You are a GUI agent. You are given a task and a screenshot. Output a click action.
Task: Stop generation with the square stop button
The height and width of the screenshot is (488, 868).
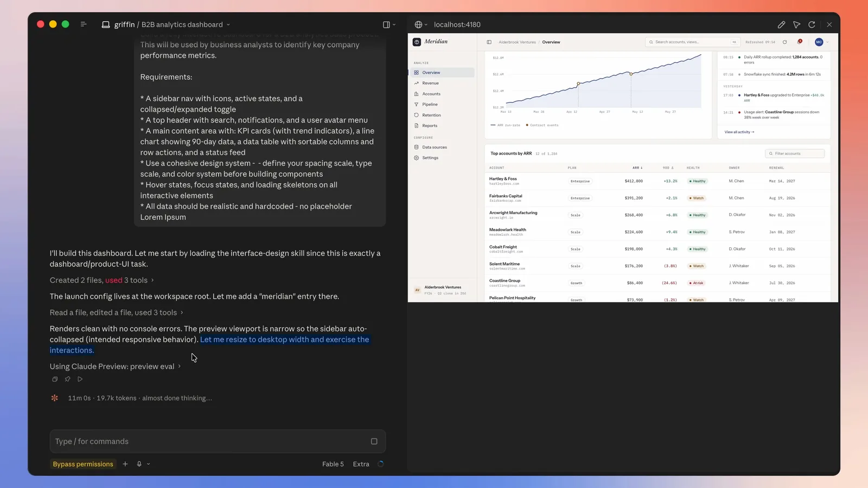point(374,441)
